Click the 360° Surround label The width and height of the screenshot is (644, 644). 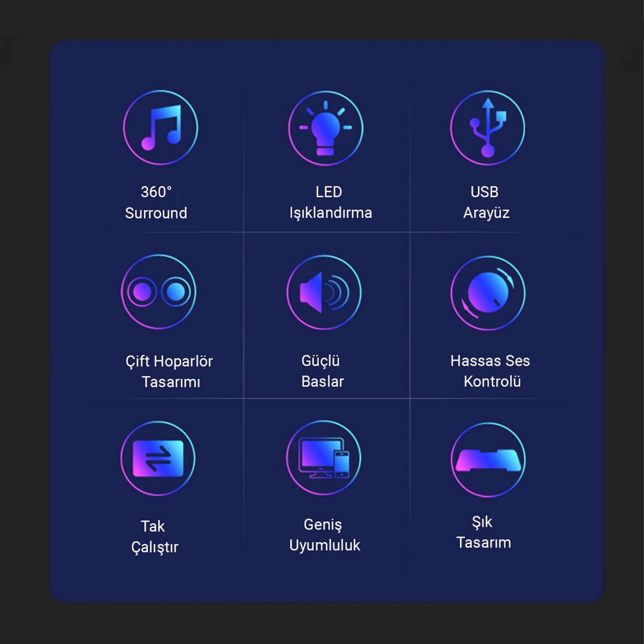click(x=156, y=202)
